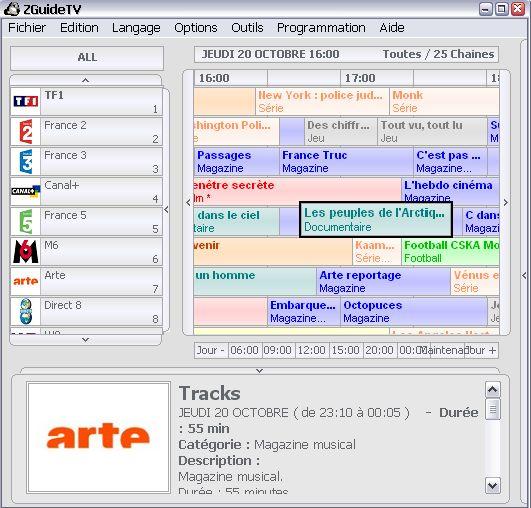Jump to 06:00 time slot
The height and width of the screenshot is (508, 531).
[245, 350]
